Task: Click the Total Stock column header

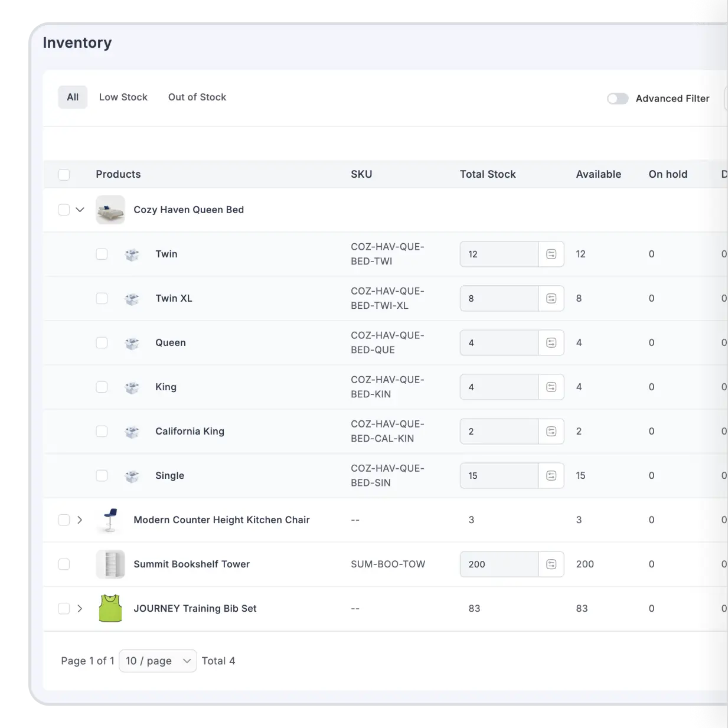Action: click(488, 174)
